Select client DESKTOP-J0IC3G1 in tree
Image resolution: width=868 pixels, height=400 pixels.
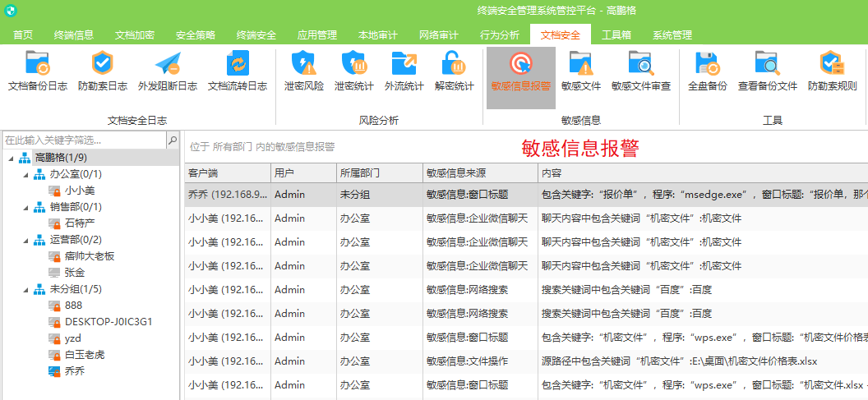[x=108, y=322]
